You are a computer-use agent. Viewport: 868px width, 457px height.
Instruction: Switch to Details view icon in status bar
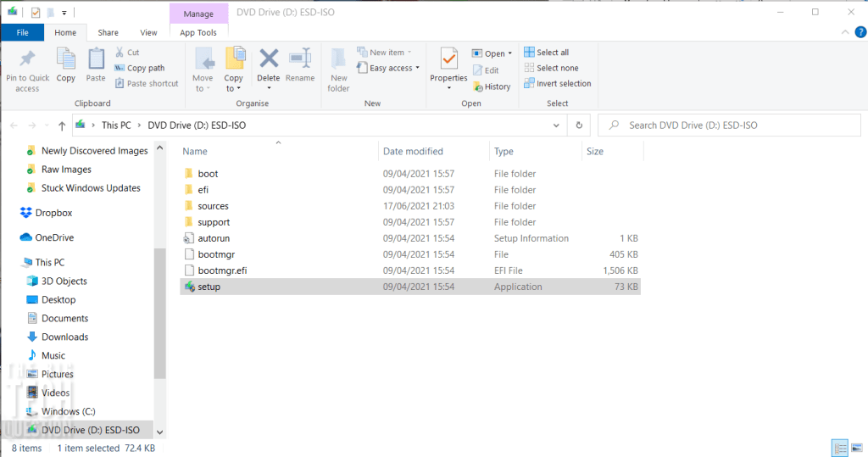[x=840, y=448]
